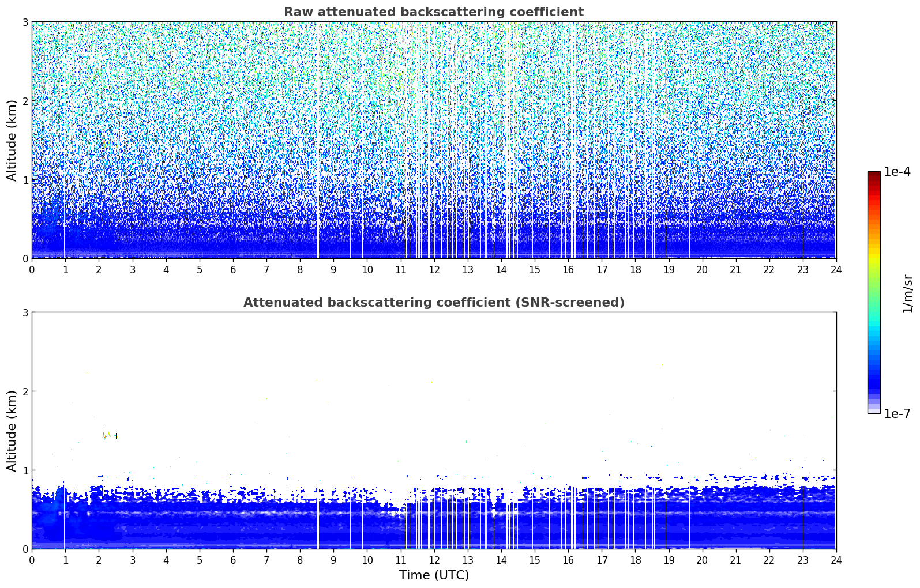Click hour tick '21' under the raw plot

click(735, 270)
